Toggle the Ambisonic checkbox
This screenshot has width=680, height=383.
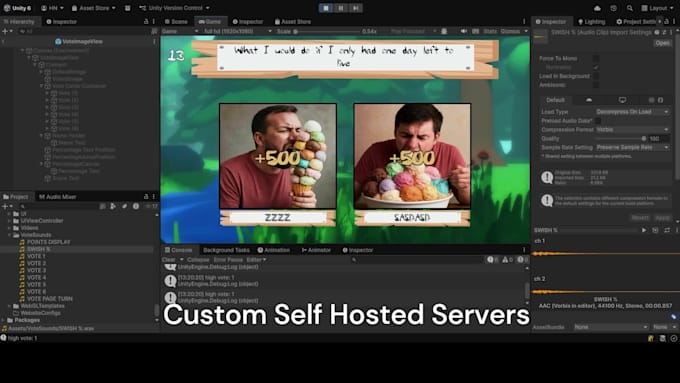tap(596, 85)
